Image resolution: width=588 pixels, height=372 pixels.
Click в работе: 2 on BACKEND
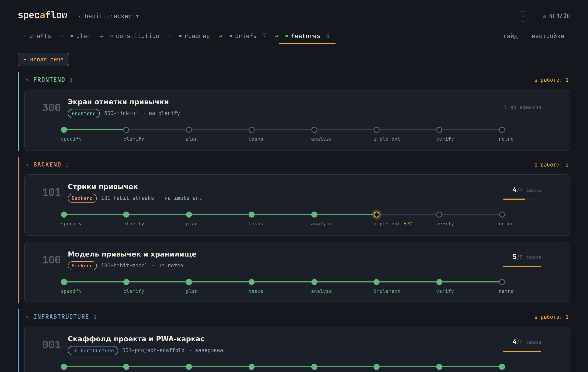551,165
